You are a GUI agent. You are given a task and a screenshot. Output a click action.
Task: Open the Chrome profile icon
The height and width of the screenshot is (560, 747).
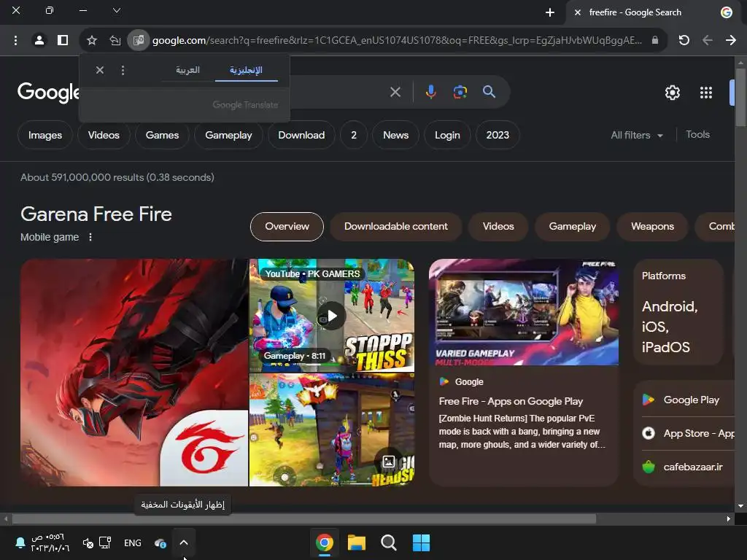39,41
